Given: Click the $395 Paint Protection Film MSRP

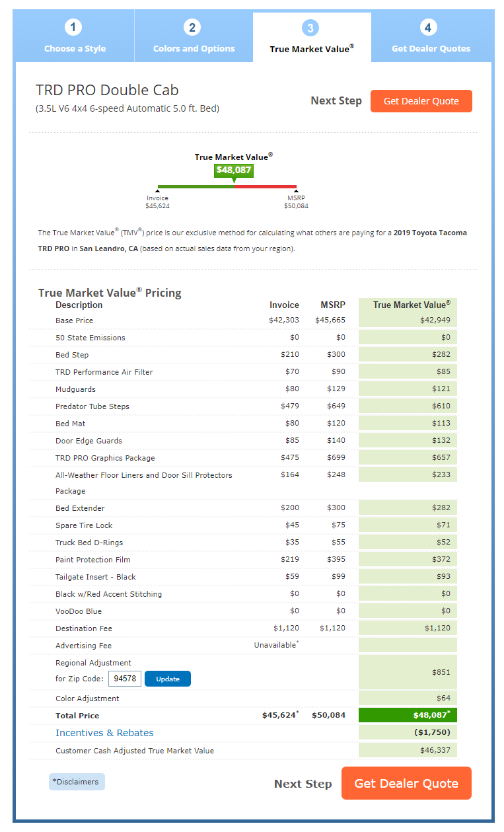Looking at the screenshot, I should (x=336, y=560).
